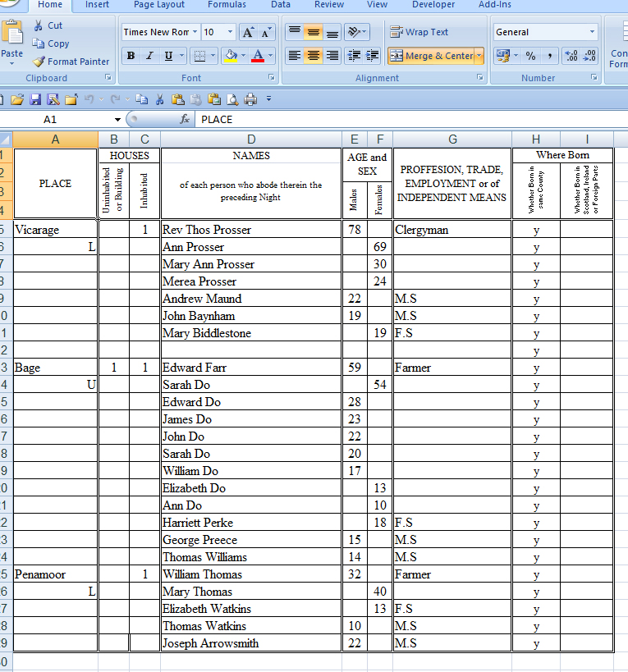The image size is (628, 672).
Task: Select the cell containing Rev Thos Prosser
Action: 250,230
